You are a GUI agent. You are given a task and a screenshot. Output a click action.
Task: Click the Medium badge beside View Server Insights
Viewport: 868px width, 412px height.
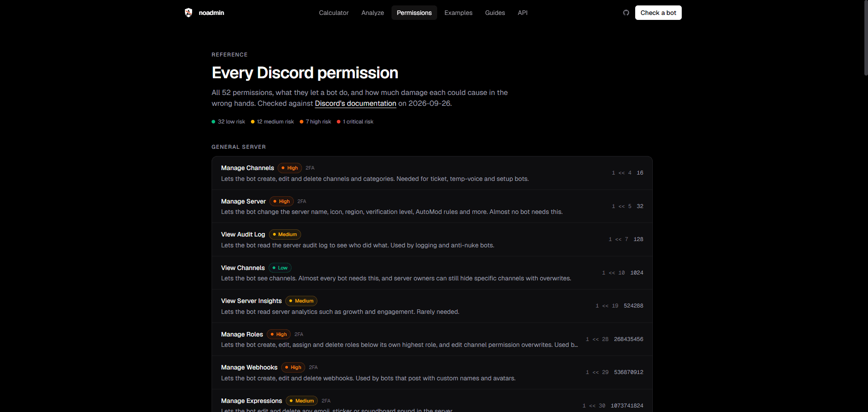302,301
